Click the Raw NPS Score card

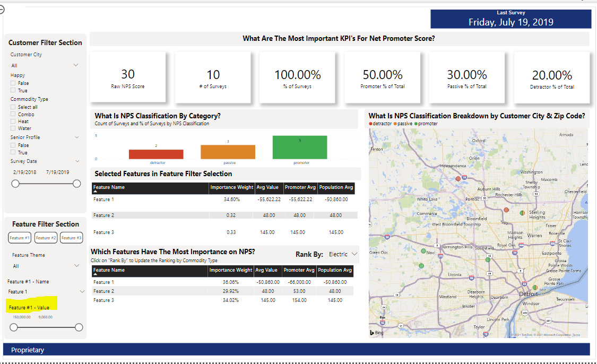click(x=128, y=77)
